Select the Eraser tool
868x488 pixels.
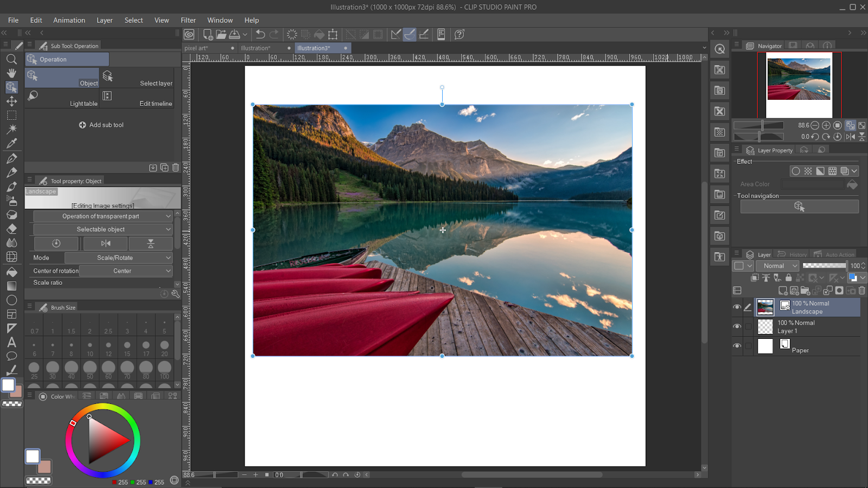point(11,229)
